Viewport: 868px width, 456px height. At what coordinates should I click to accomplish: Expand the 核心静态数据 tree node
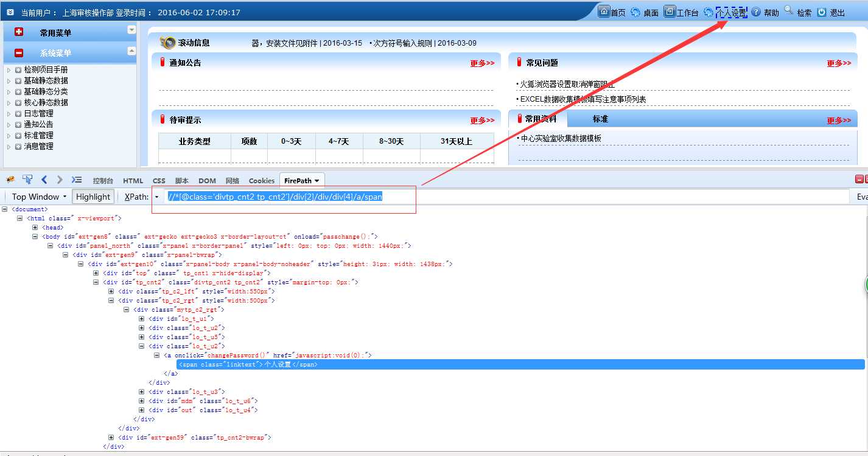point(9,103)
